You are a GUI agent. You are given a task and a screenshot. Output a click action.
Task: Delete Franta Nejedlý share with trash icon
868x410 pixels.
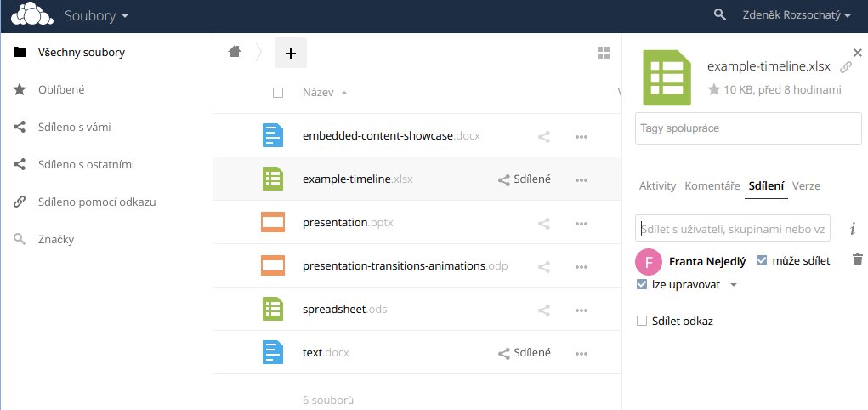pyautogui.click(x=857, y=259)
